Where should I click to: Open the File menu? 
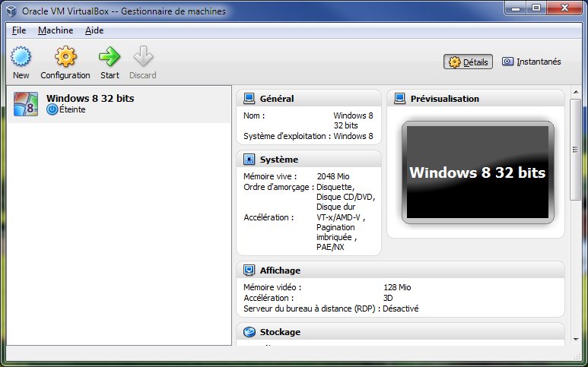19,30
